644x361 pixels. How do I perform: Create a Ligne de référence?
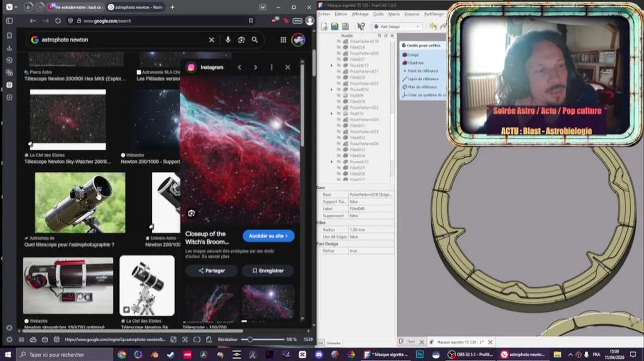coord(420,79)
